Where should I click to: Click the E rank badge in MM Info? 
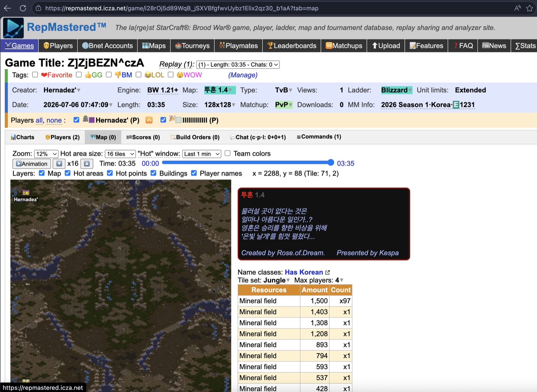[x=456, y=105]
